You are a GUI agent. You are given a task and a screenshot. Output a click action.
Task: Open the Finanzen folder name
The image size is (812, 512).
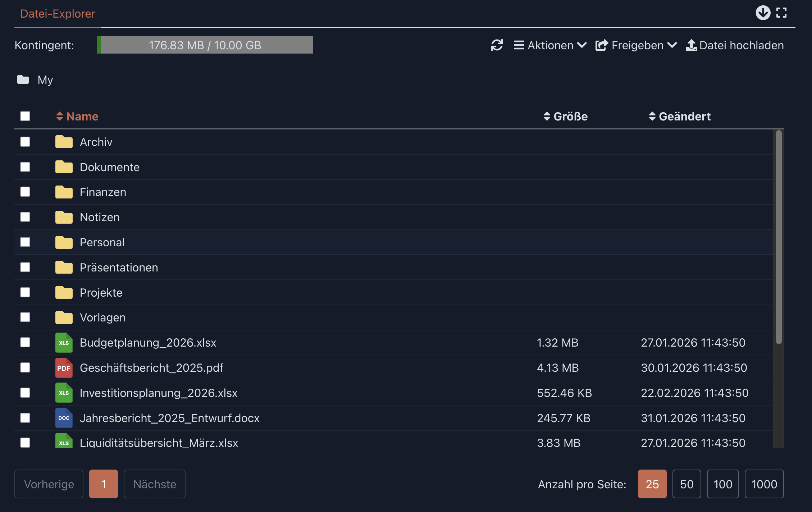[103, 192]
